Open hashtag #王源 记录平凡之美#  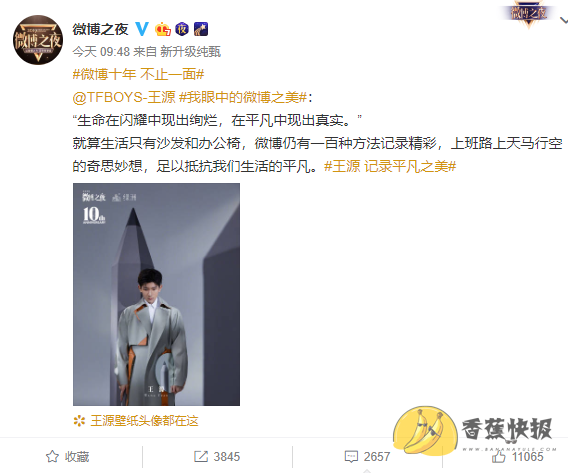click(x=390, y=166)
